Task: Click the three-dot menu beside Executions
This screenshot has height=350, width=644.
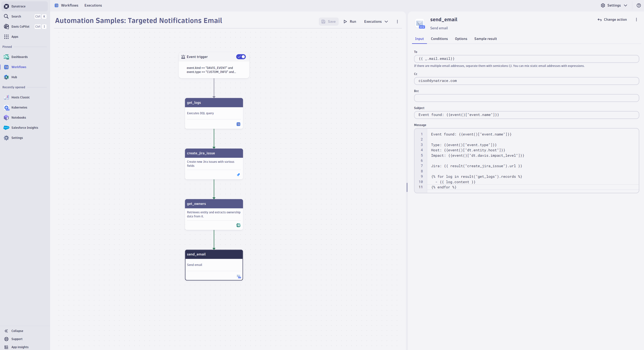Action: point(397,22)
